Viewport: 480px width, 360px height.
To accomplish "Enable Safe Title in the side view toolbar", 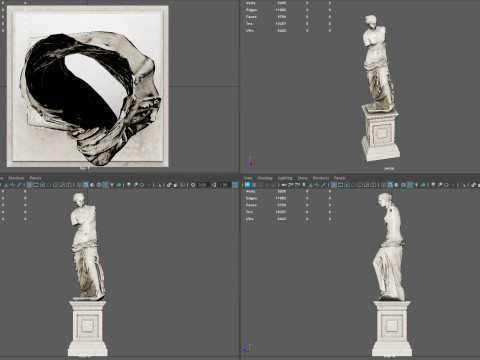I will [373, 185].
